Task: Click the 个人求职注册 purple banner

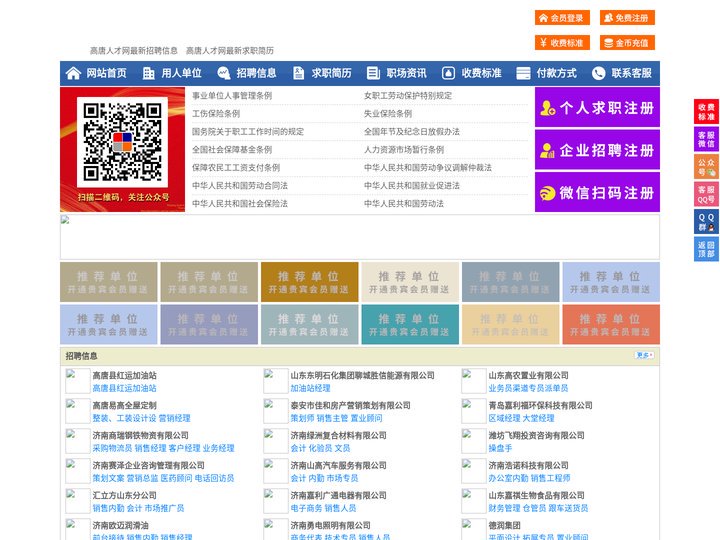Action: point(597,107)
